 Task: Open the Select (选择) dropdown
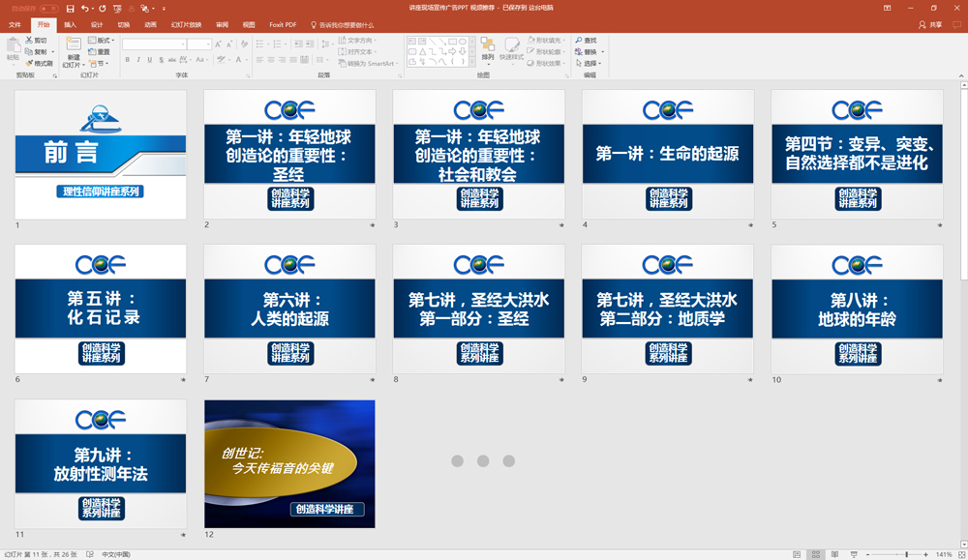590,64
